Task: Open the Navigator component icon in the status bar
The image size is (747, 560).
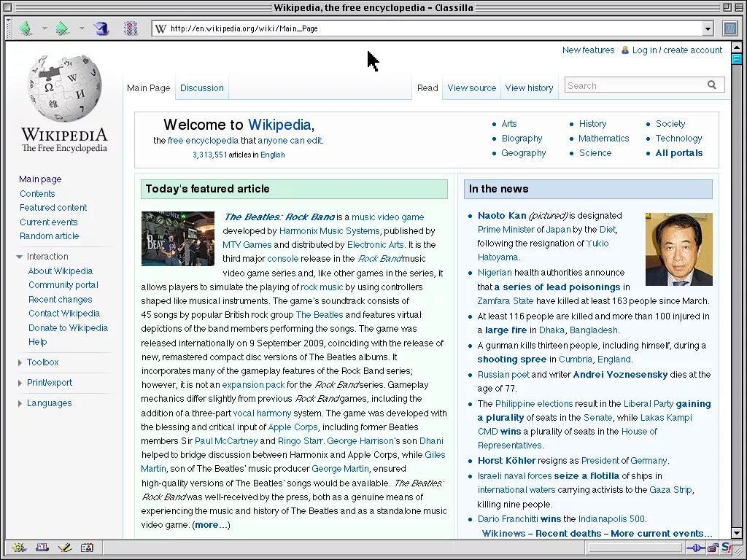Action: pos(19,548)
